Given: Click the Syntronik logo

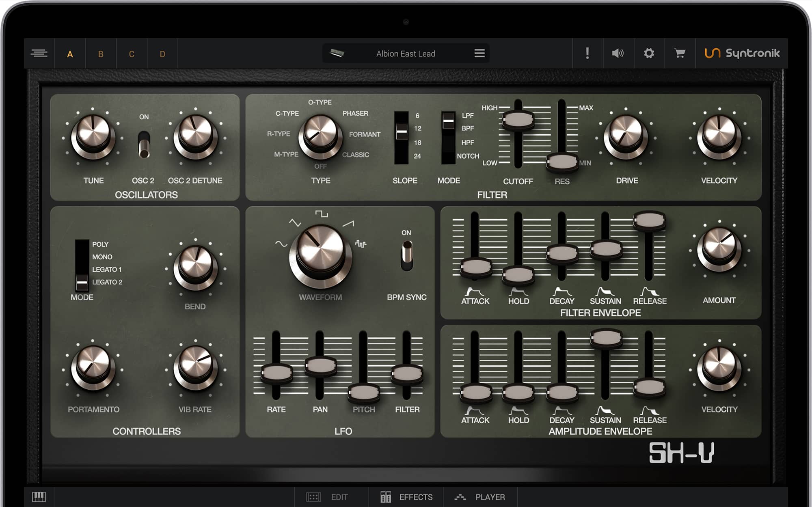Looking at the screenshot, I should [742, 53].
